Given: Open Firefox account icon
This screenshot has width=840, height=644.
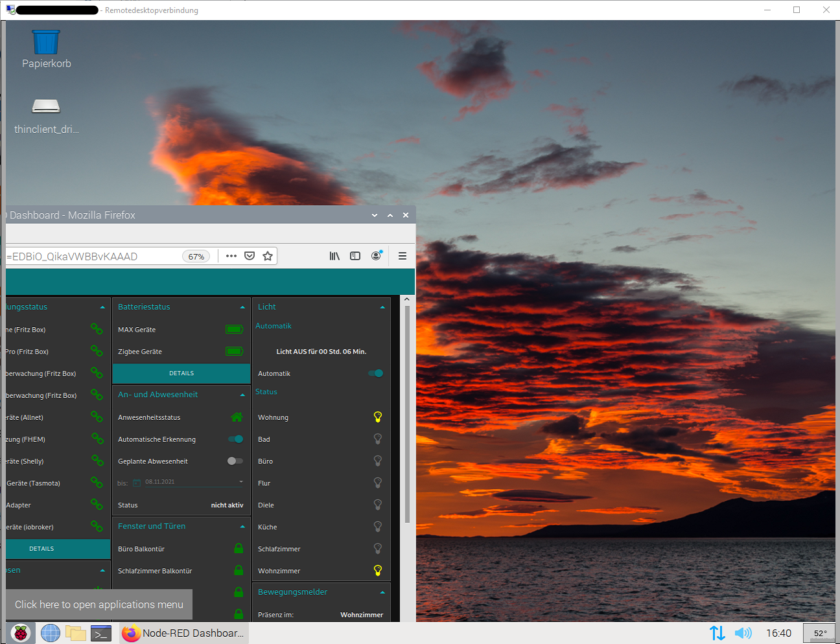Looking at the screenshot, I should [376, 256].
